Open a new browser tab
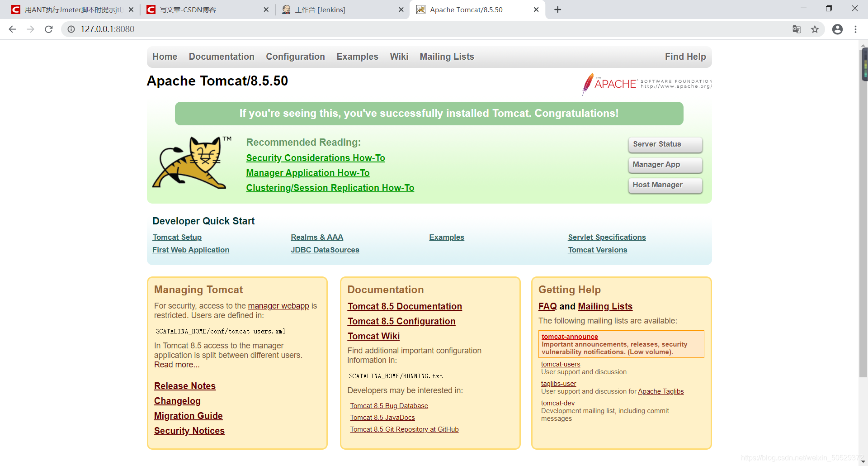Screen dimensions: 868x466 [x=557, y=10]
